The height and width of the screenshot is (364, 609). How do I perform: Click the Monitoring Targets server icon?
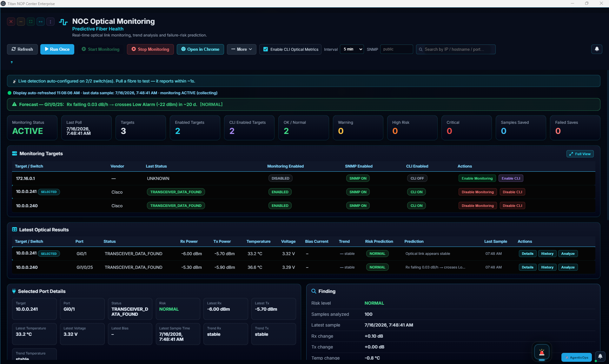coord(15,154)
